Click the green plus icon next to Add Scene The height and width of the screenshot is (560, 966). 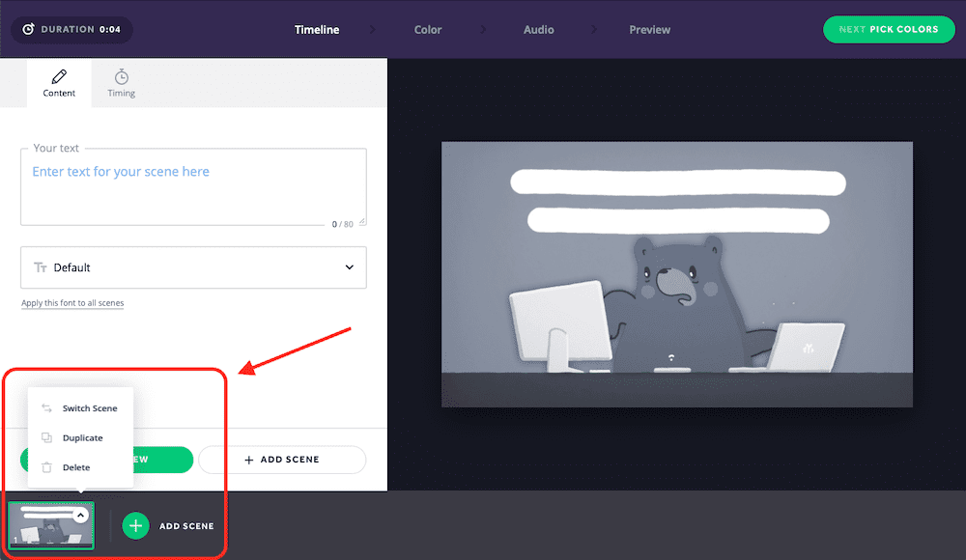click(x=135, y=525)
